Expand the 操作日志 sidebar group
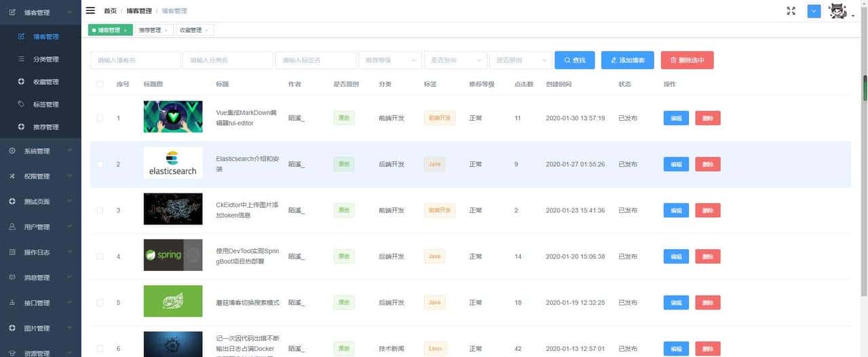Image resolution: width=868 pixels, height=357 pixels. coord(41,252)
